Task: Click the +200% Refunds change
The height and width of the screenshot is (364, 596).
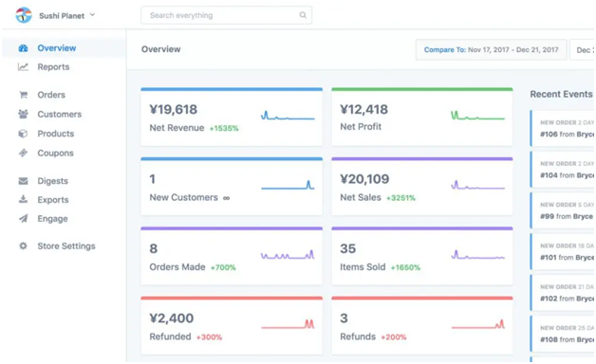Action: tap(394, 337)
